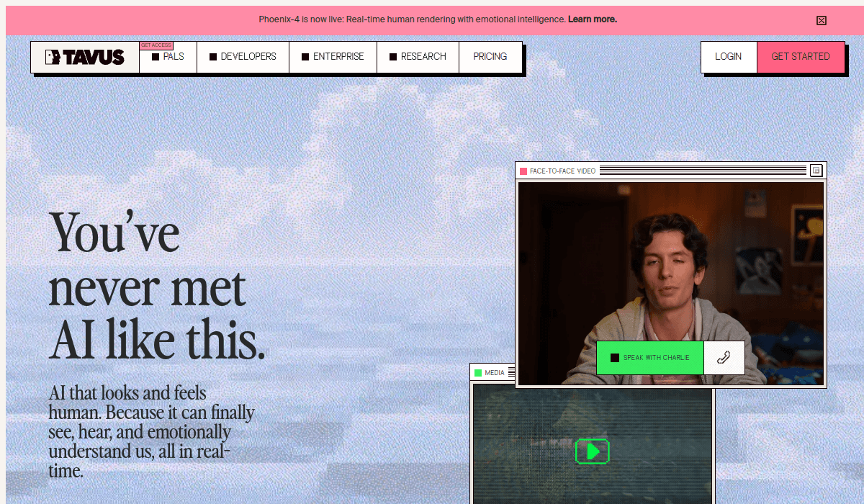This screenshot has width=864, height=504.
Task: Play the Media video
Action: [593, 451]
